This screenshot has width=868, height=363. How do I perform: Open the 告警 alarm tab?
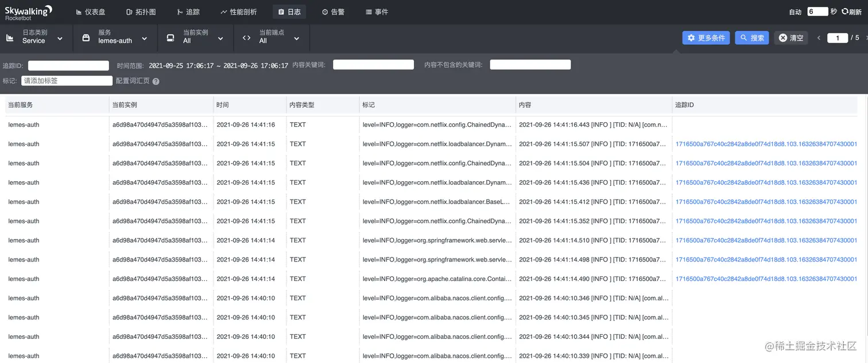pyautogui.click(x=333, y=12)
